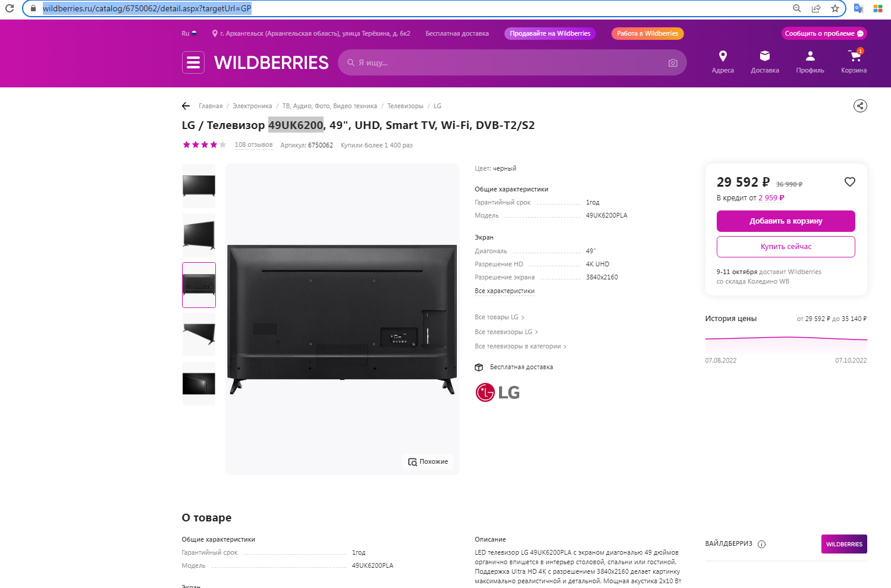
Task: Open the Ru language selector
Action: point(189,33)
